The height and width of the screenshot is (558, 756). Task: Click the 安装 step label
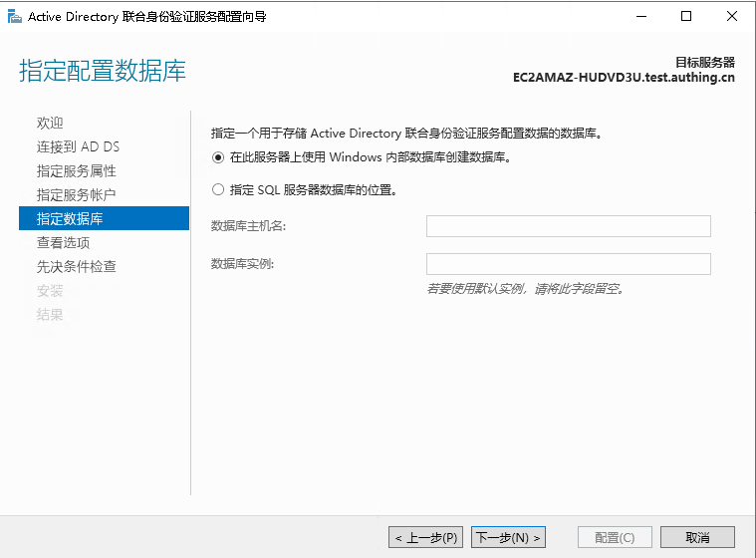(x=50, y=291)
